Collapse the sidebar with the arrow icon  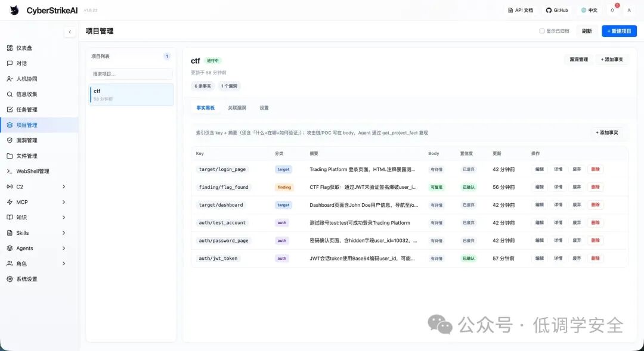coord(70,32)
